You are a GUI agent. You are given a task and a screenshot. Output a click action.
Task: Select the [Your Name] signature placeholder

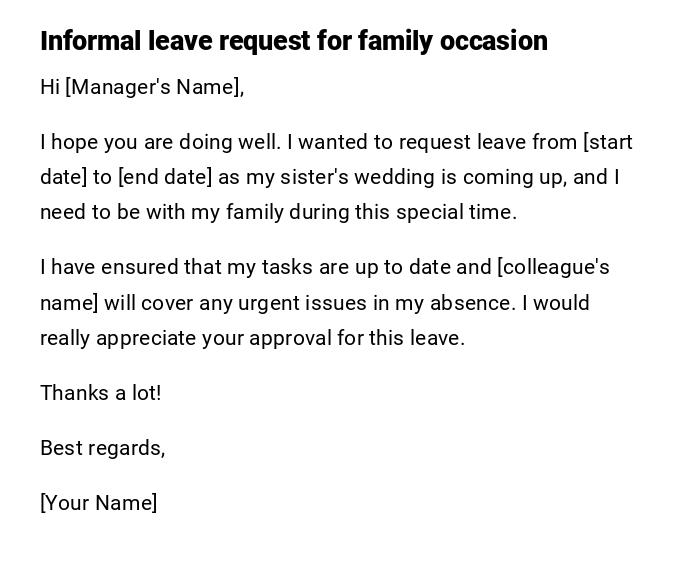point(98,503)
